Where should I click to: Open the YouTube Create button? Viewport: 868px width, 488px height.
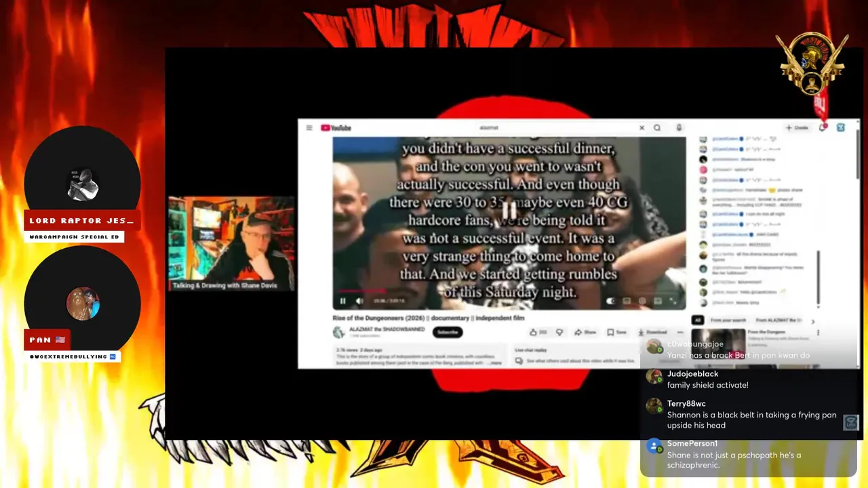click(797, 127)
